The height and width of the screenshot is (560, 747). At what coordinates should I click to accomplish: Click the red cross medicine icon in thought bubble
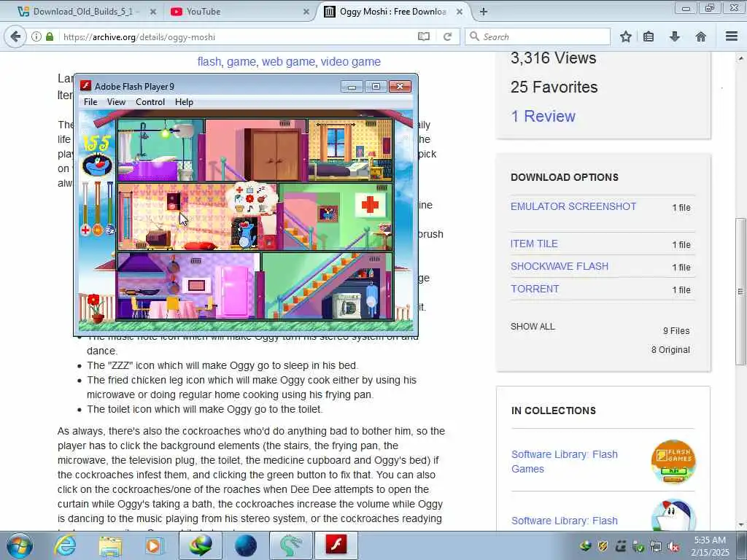[x=239, y=190]
